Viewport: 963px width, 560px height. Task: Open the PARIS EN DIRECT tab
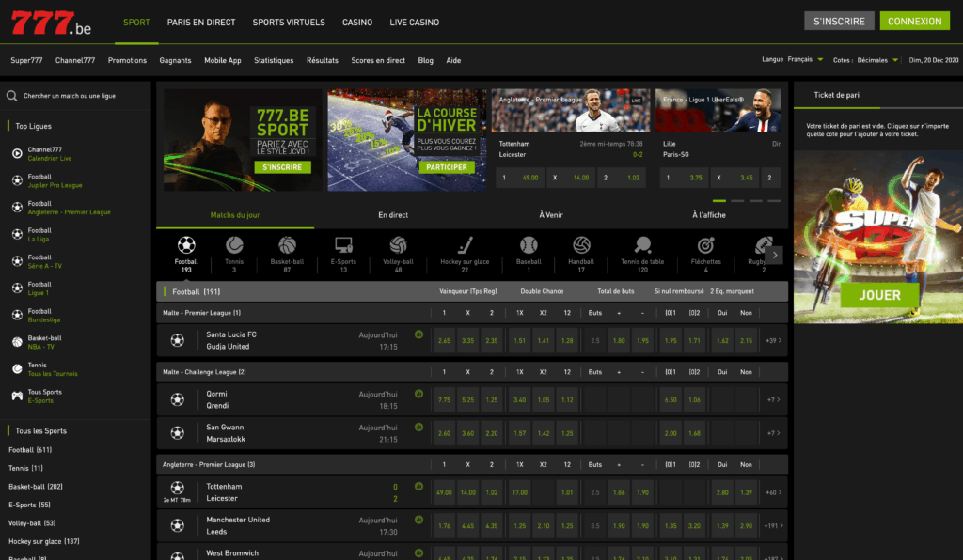[x=201, y=23]
